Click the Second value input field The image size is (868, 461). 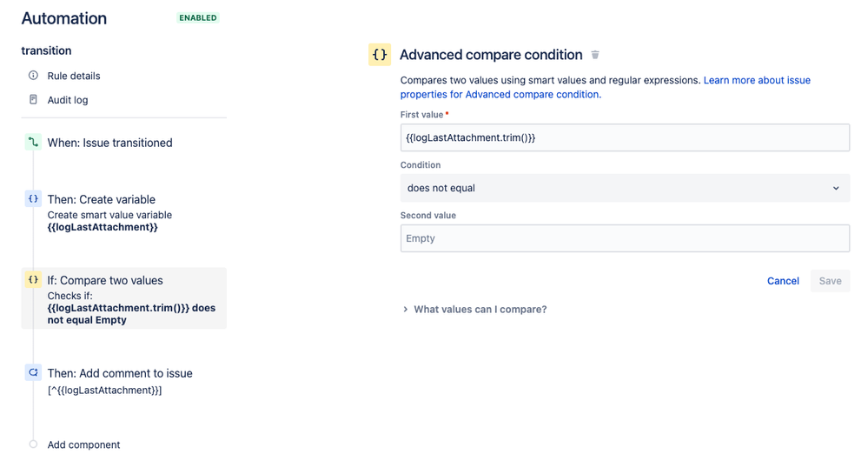pyautogui.click(x=625, y=238)
